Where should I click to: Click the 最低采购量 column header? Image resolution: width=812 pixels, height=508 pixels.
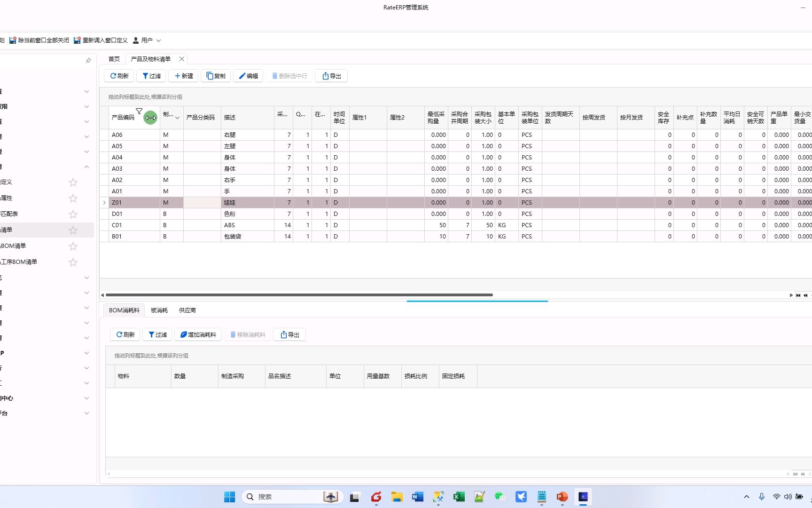coord(436,118)
